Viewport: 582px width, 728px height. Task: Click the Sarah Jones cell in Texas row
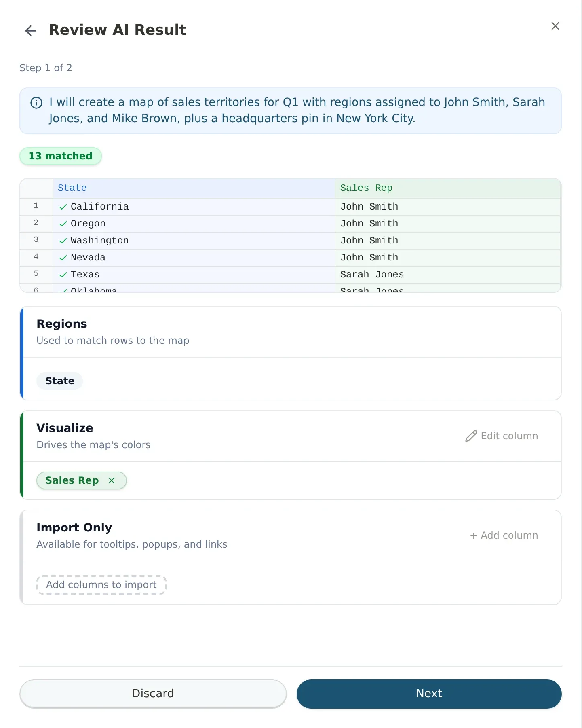click(x=448, y=275)
